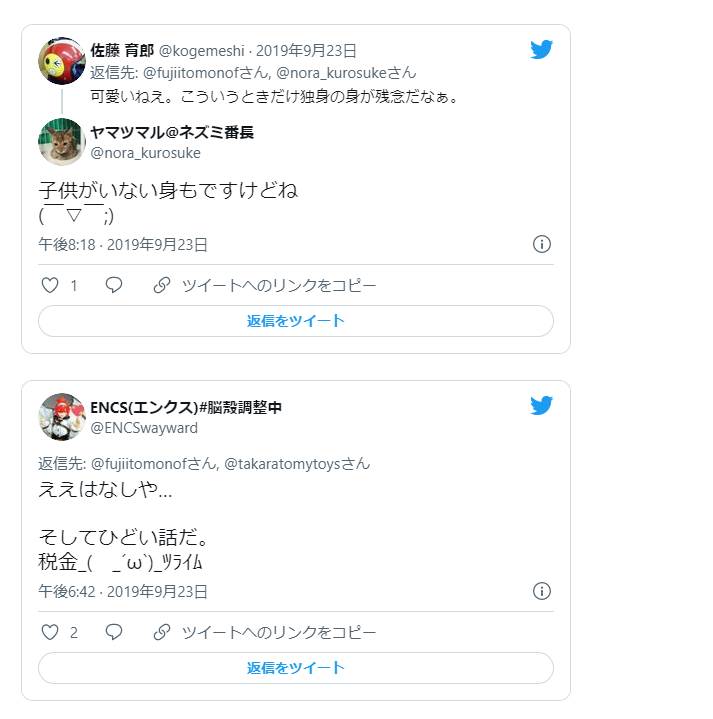713x719 pixels.
Task: Click Twitter bird logo in first tweet
Action: [541, 50]
